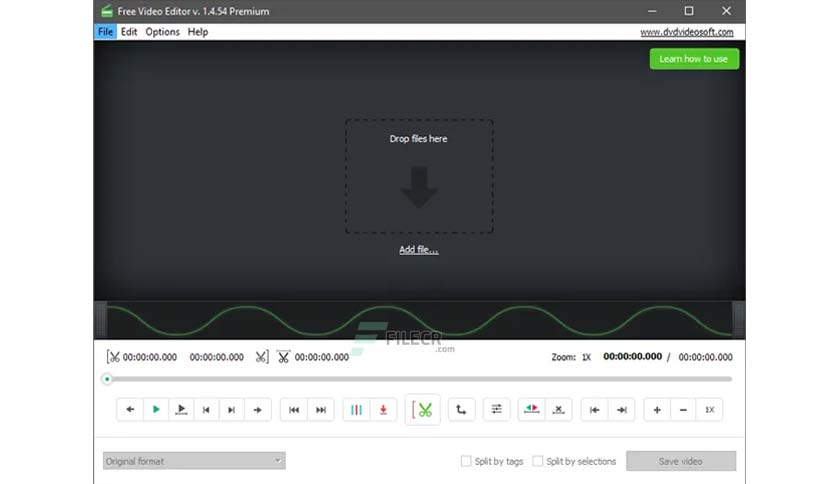Click the blue-red vertical bars split icon
This screenshot has height=484, width=836.
[x=356, y=410]
